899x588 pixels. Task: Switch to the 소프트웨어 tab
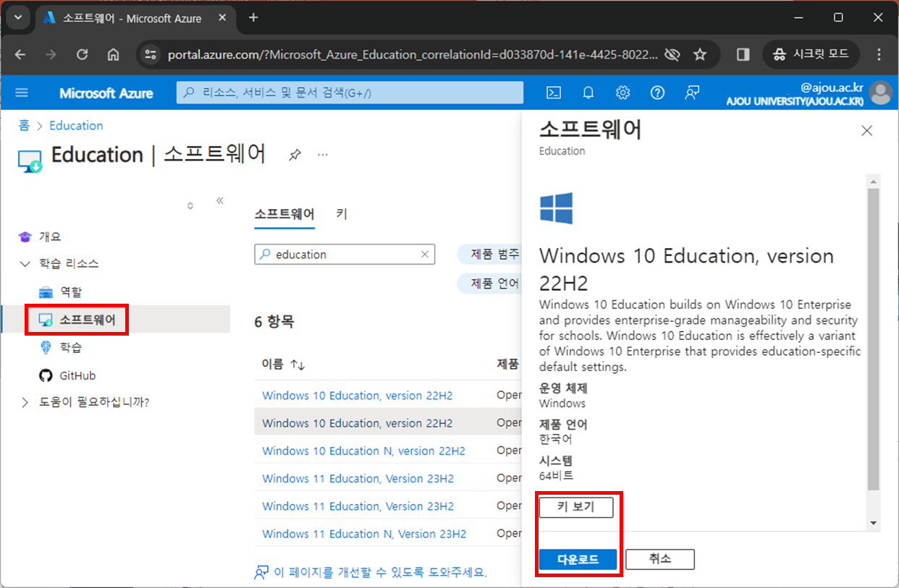coord(284,214)
